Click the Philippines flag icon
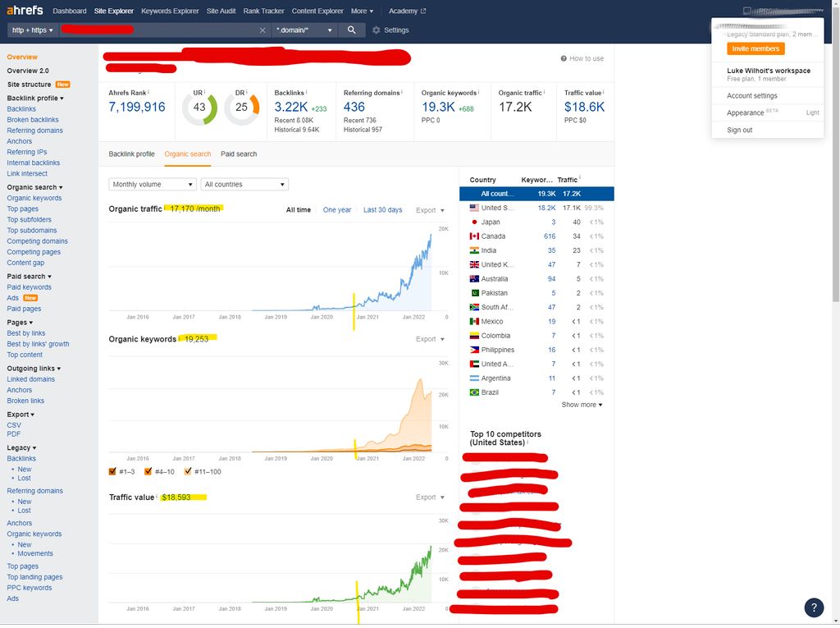 coord(474,350)
